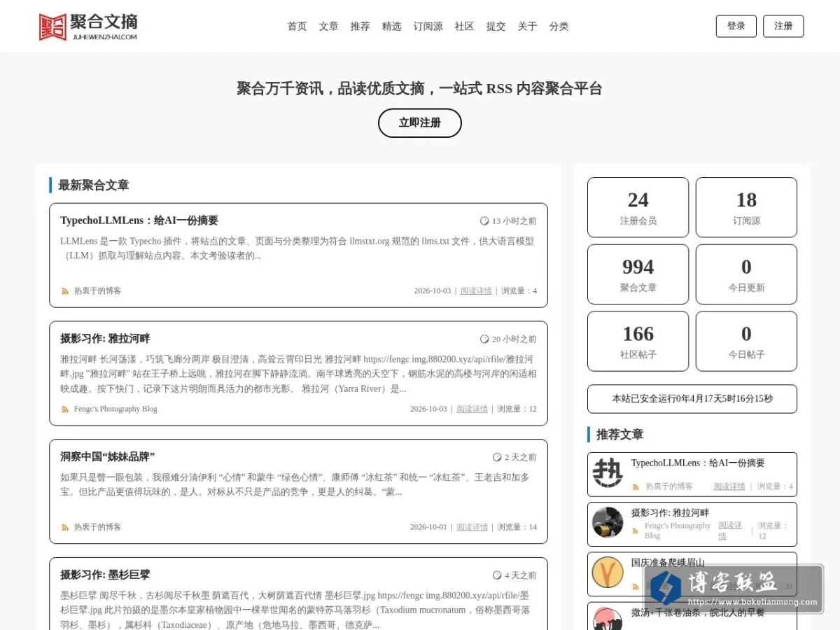Screen dimensions: 840x630
Task: Open the article 摄影习作: 墨杉巨擘
Action: 105,575
